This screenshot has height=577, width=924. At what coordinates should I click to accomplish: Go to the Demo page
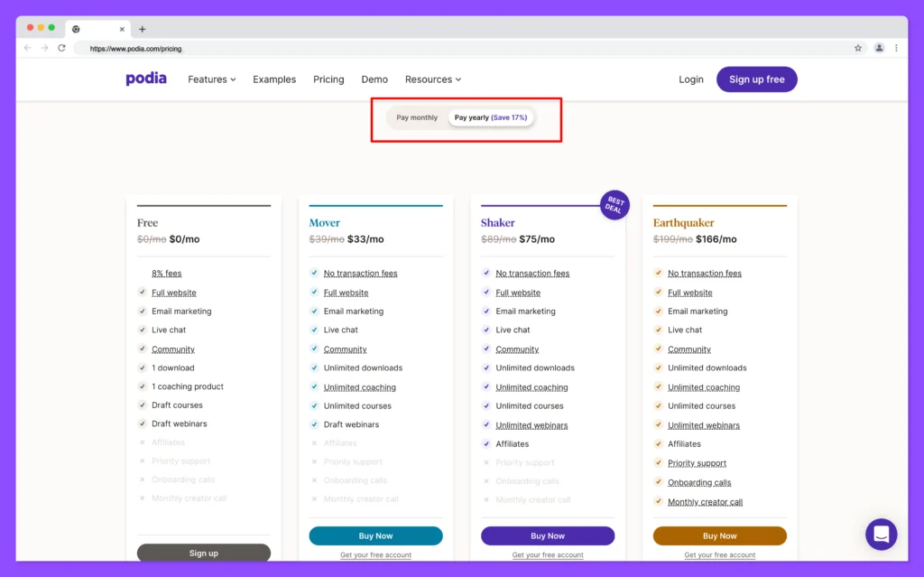pos(374,79)
